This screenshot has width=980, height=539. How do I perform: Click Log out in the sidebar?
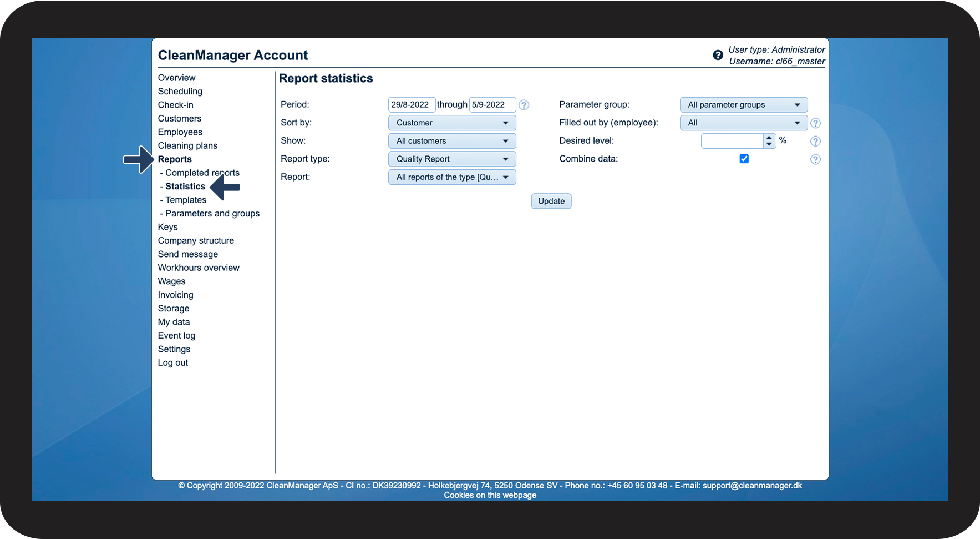[173, 363]
